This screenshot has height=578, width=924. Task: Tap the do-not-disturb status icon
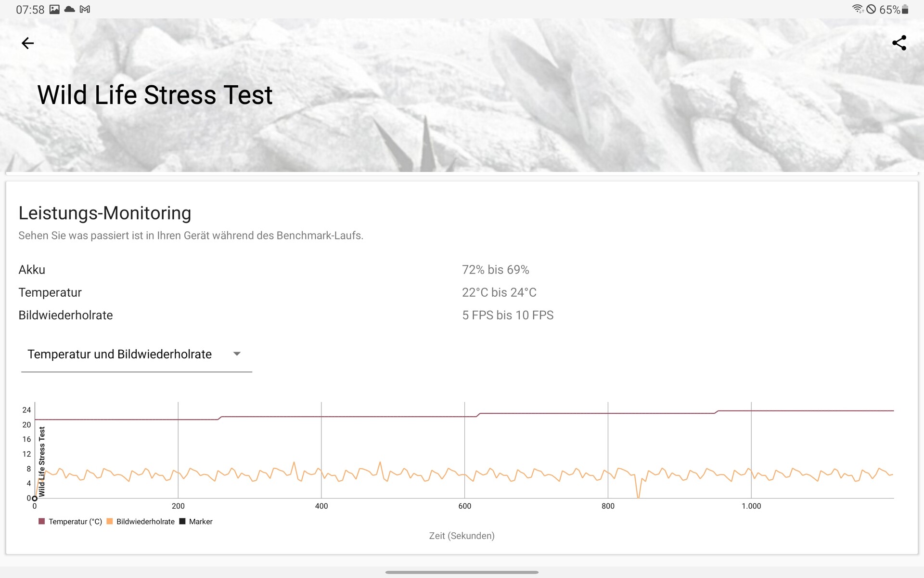click(871, 9)
